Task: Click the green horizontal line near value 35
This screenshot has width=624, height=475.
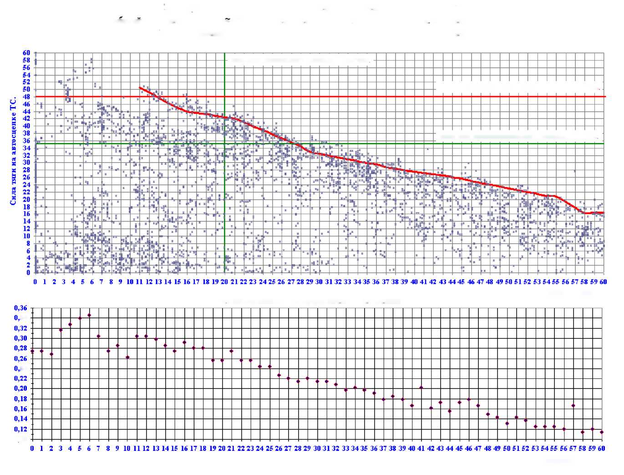Action: 320,144
